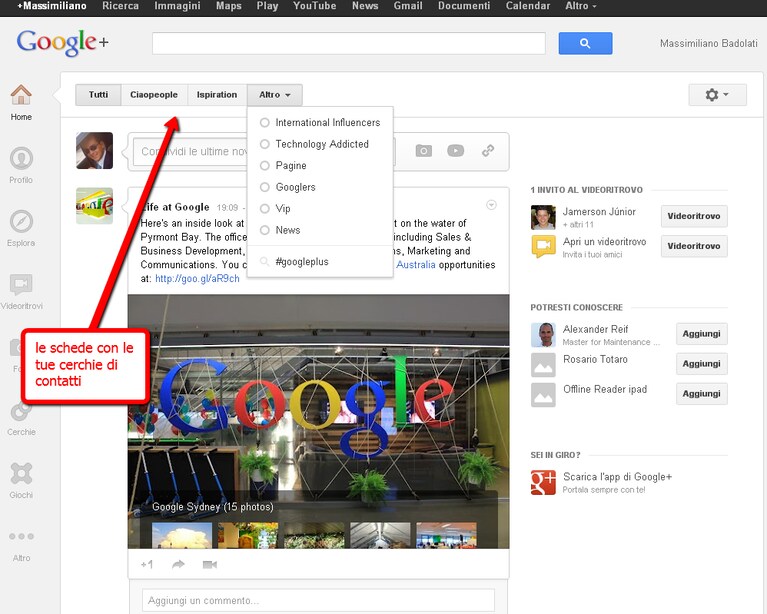Screen dimensions: 767x614
Task: Click Offline Reader ipad placeholder avatar
Action: pyautogui.click(x=543, y=395)
